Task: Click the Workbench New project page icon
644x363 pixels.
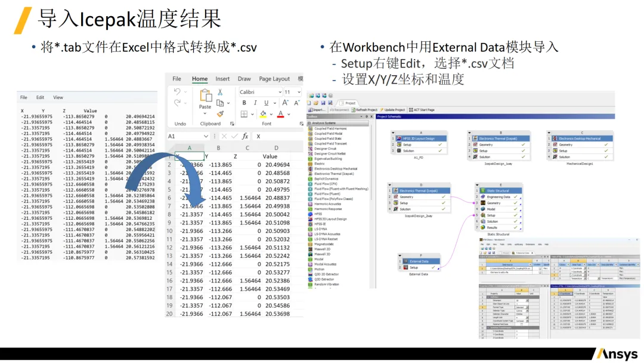Action: tap(309, 103)
